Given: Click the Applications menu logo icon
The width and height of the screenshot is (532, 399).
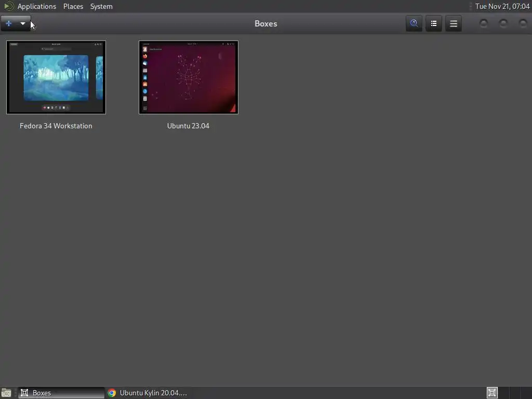Looking at the screenshot, I should [x=8, y=6].
